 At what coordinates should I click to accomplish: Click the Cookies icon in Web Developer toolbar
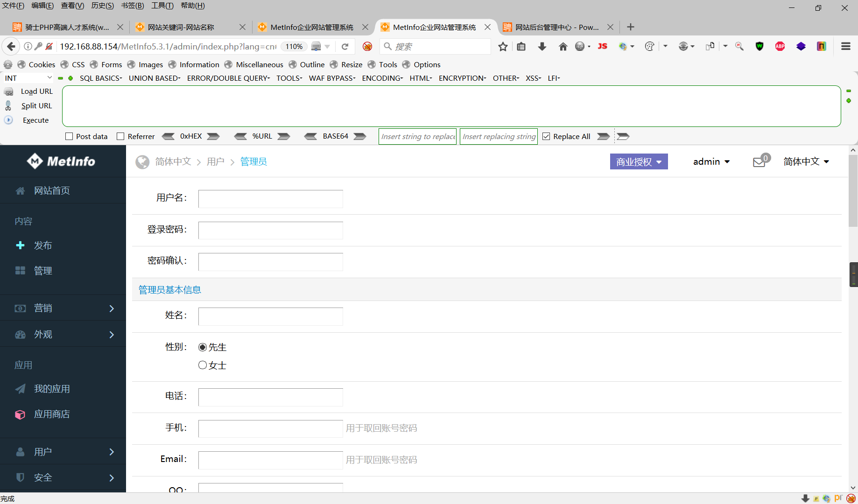click(x=21, y=64)
